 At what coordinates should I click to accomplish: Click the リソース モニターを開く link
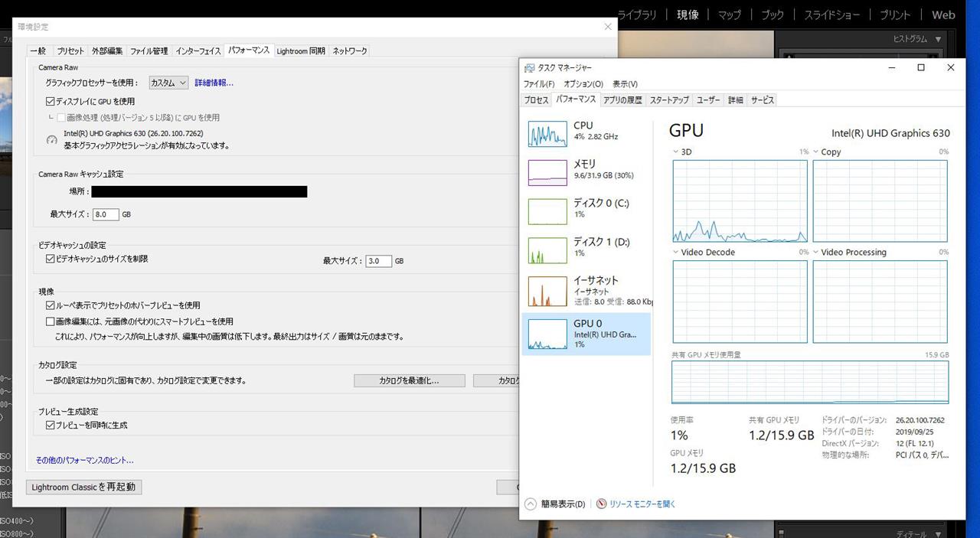[x=642, y=504]
